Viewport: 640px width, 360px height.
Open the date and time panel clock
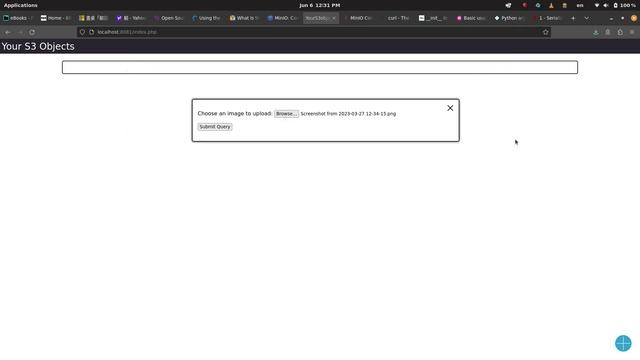[320, 5]
